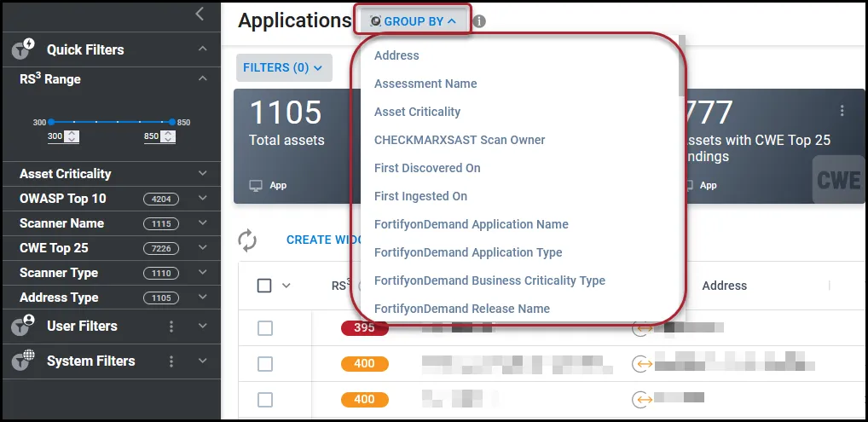Group by Assessment Name
Viewport: 868px width, 422px height.
click(x=425, y=84)
